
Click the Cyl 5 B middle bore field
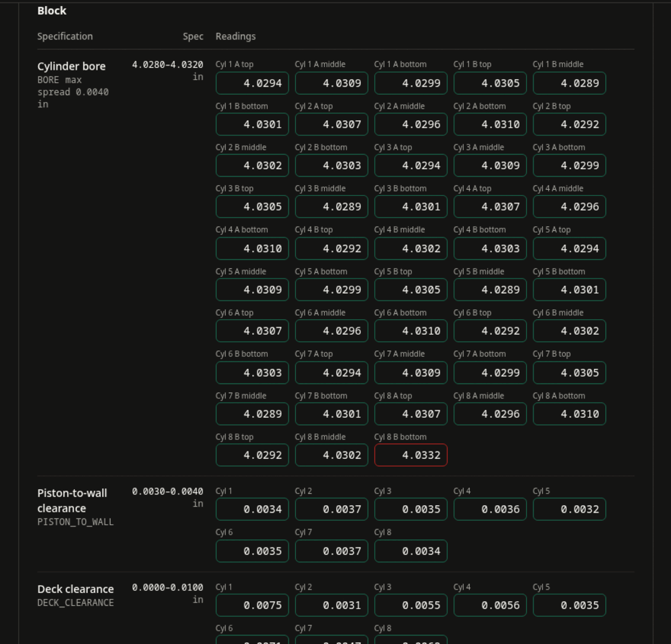click(490, 290)
